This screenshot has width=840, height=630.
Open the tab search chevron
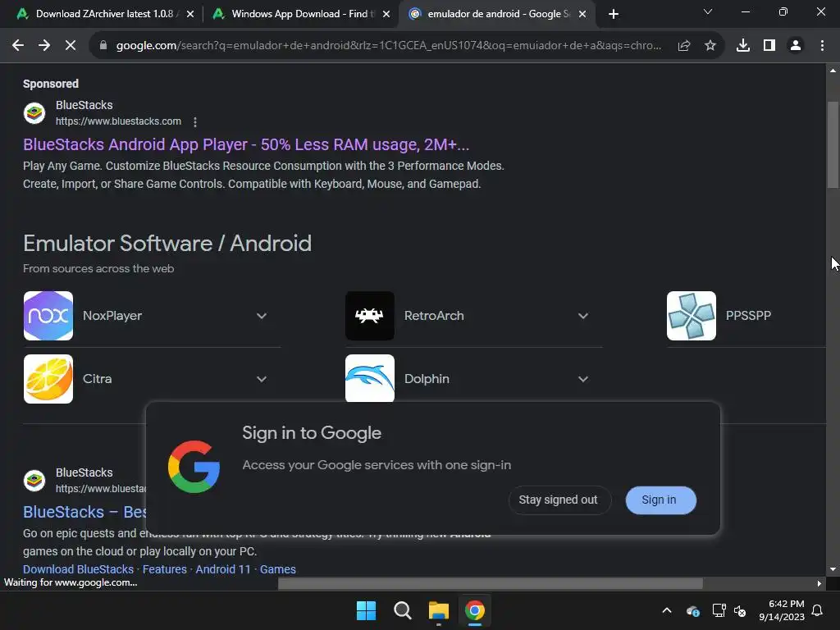click(x=708, y=11)
